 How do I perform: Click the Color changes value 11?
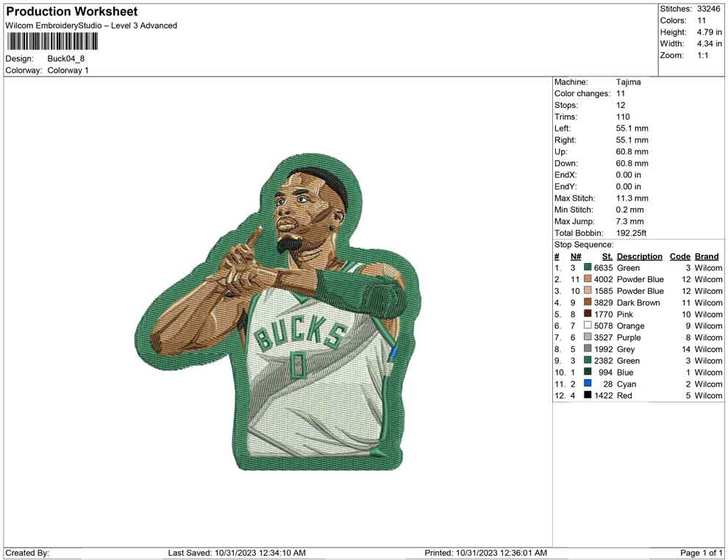(621, 94)
